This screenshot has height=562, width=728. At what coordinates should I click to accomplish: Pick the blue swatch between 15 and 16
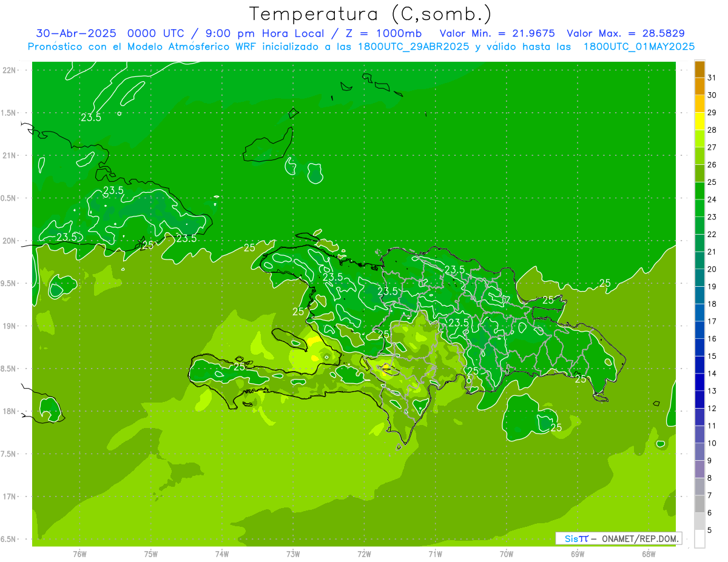(x=699, y=347)
